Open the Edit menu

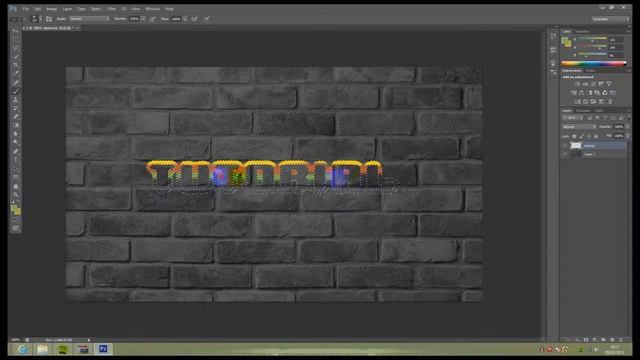click(x=38, y=9)
